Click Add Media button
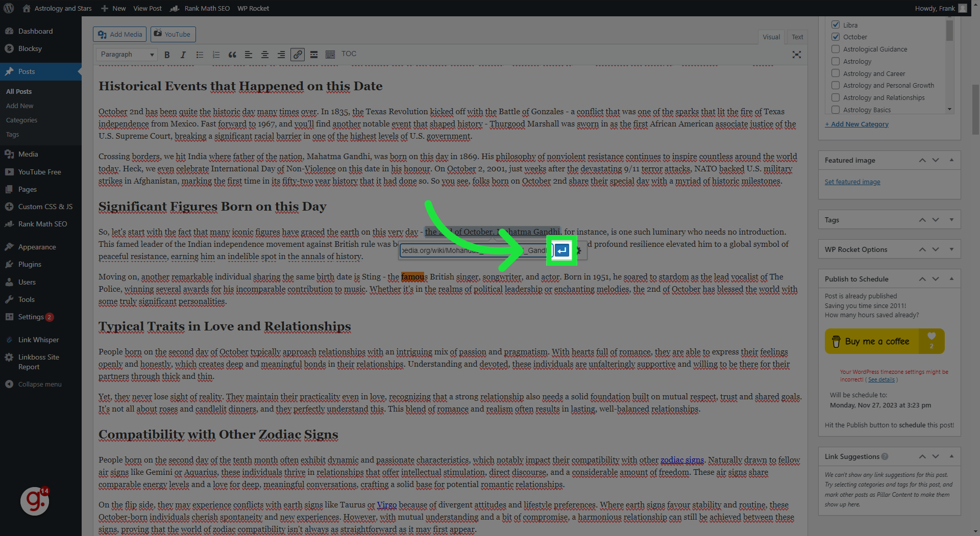The width and height of the screenshot is (980, 536). (120, 34)
